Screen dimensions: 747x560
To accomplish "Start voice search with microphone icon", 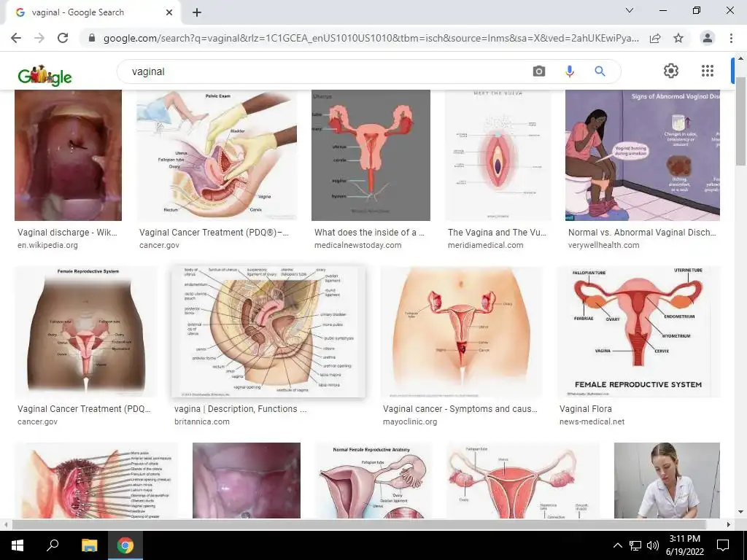I will coord(569,71).
